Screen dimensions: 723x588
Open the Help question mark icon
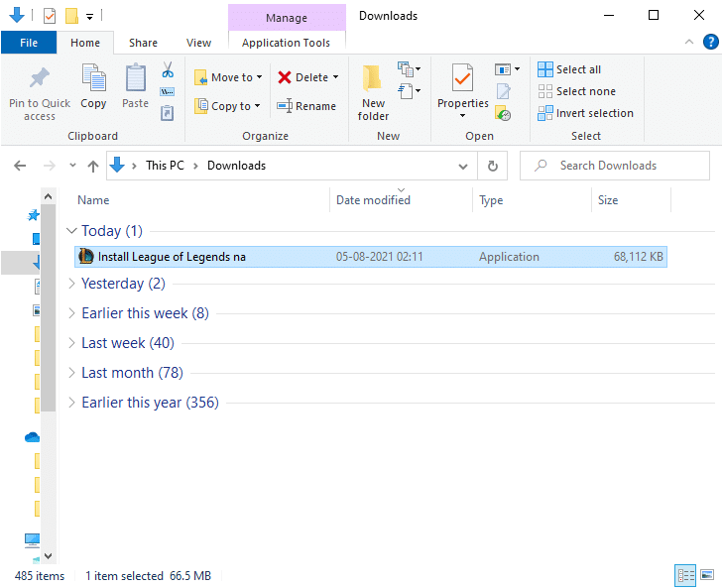(x=710, y=42)
